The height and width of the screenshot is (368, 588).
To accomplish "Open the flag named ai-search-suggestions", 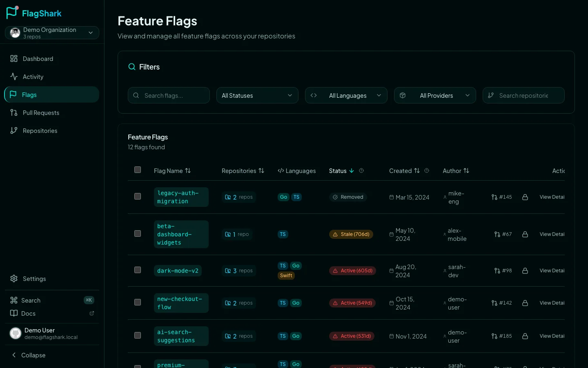I will pyautogui.click(x=181, y=336).
